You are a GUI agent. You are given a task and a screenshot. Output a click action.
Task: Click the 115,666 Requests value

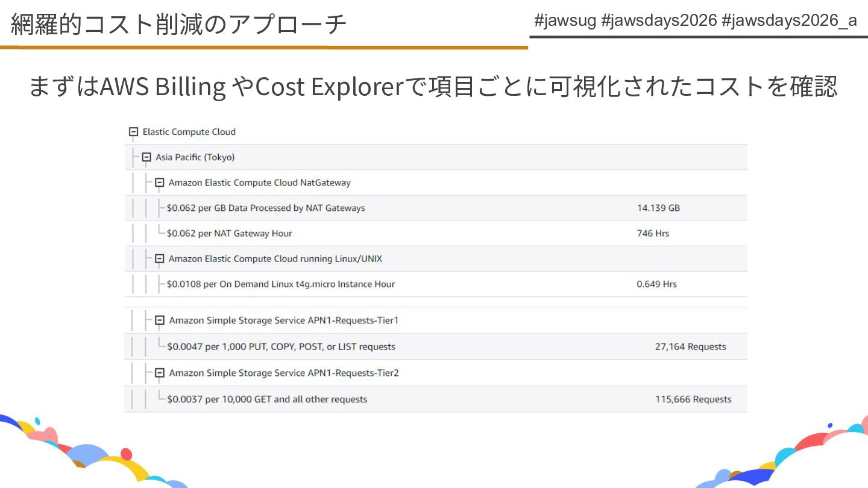[693, 399]
